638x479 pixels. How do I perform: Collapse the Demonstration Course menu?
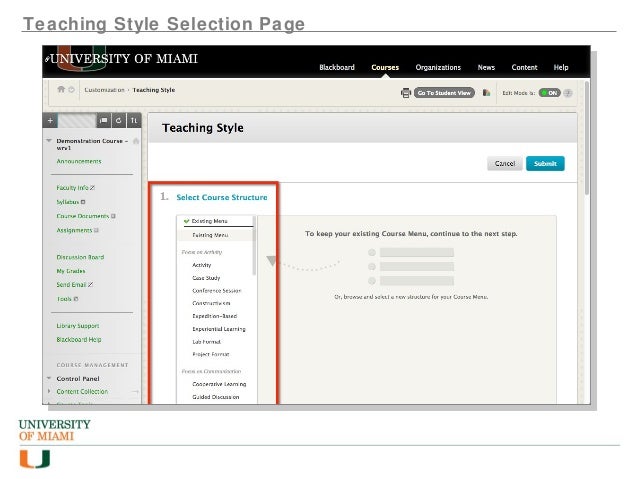click(x=49, y=140)
